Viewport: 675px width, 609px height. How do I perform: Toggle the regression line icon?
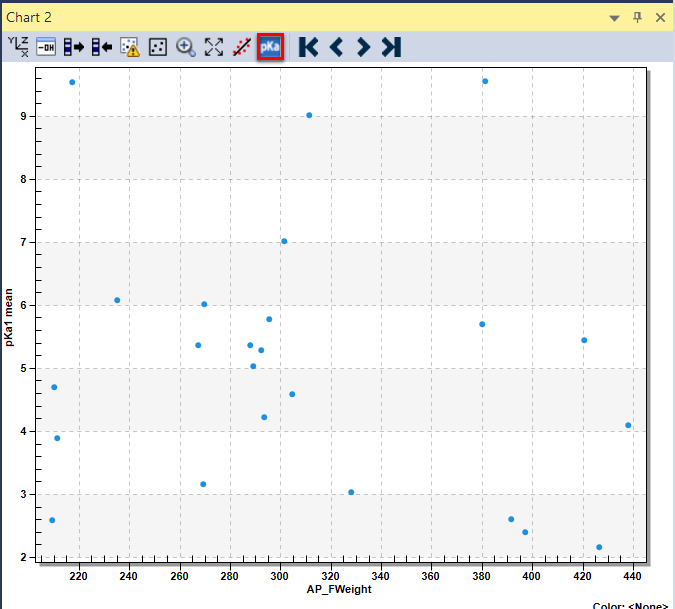coord(242,46)
